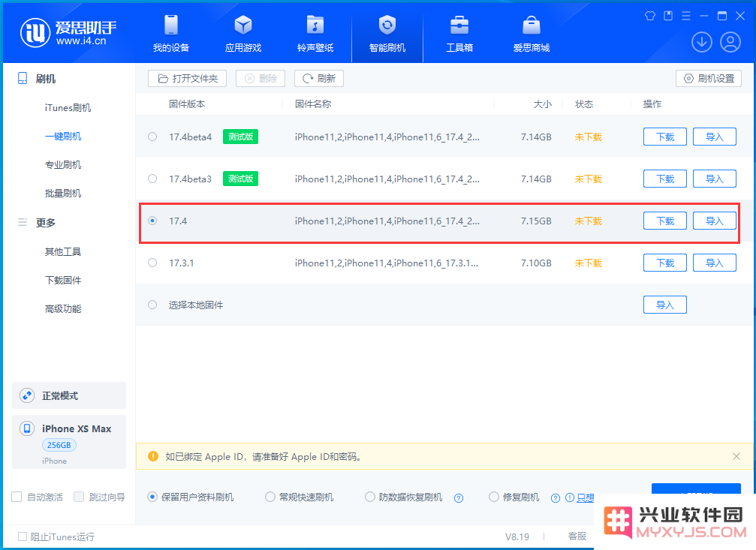Open 高级功能 in sidebar
The height and width of the screenshot is (550, 756).
coord(62,308)
